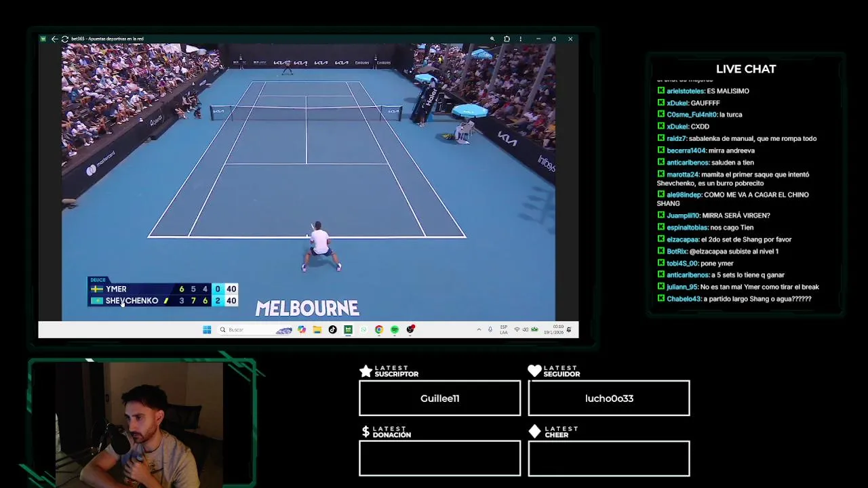Click raidz7 chat username
868x488 pixels.
(x=676, y=138)
